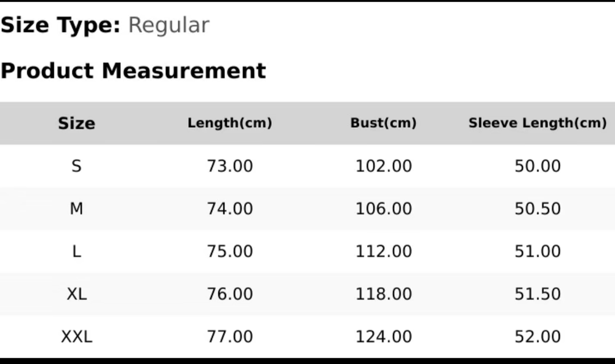Click the Size column header
615x364 pixels.
[76, 123]
